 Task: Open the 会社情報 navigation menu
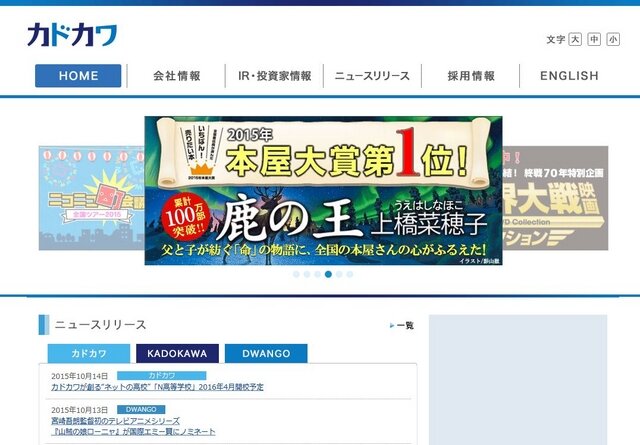[x=176, y=76]
